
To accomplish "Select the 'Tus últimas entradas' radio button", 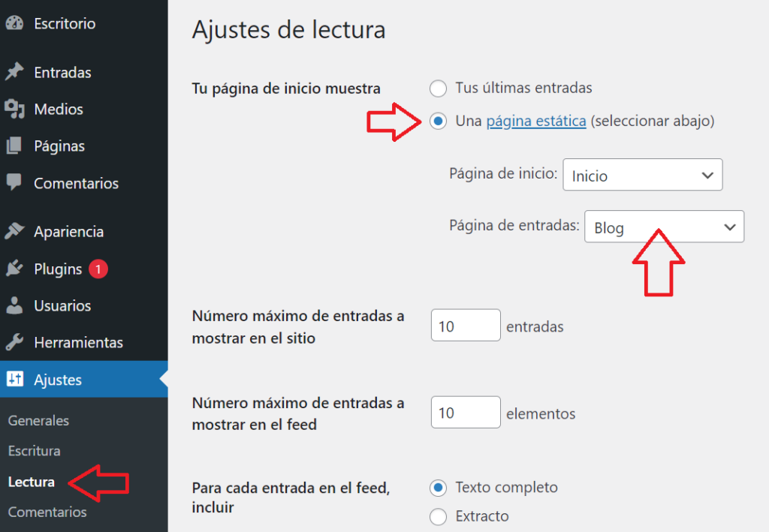I will tap(438, 88).
